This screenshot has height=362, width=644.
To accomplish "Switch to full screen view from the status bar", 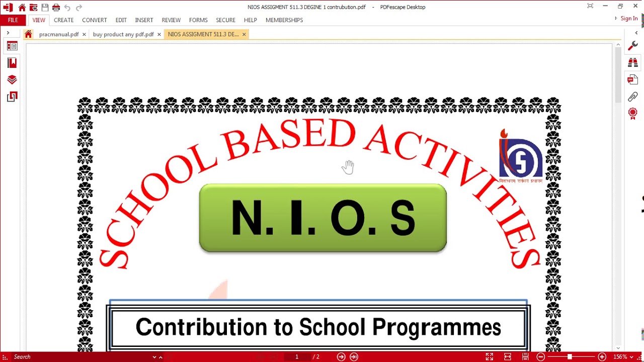I will pyautogui.click(x=490, y=357).
